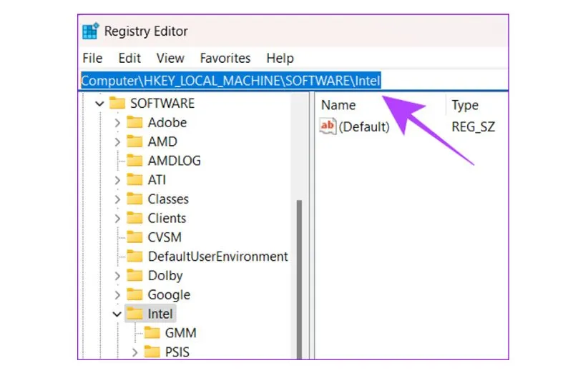Click the open Intel folder icon
Image resolution: width=588 pixels, height=373 pixels.
click(135, 314)
